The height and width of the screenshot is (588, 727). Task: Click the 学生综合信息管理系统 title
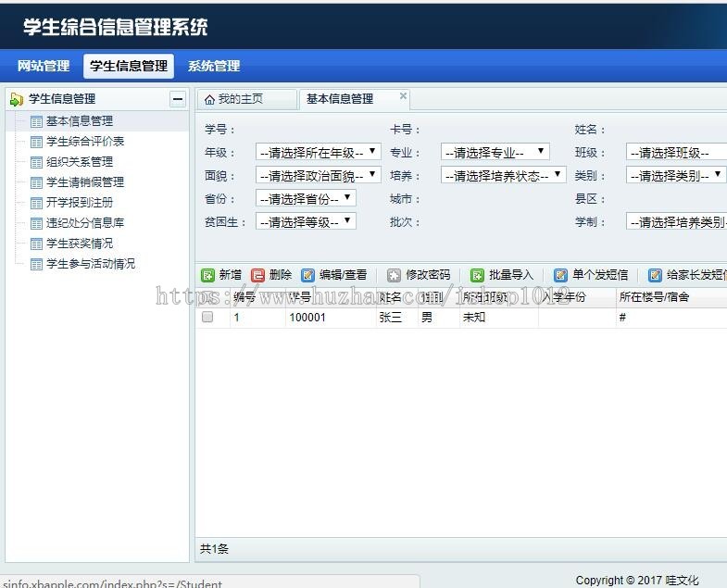tap(116, 27)
